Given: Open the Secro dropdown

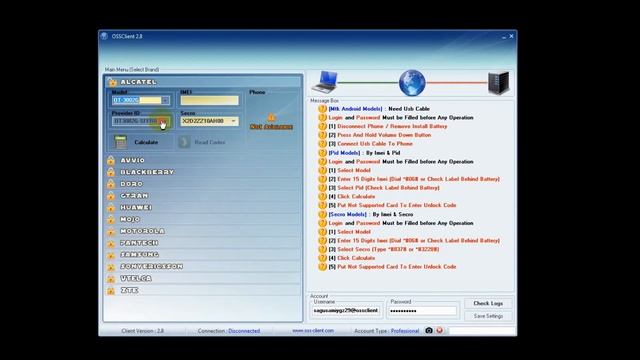Looking at the screenshot, I should (233, 121).
